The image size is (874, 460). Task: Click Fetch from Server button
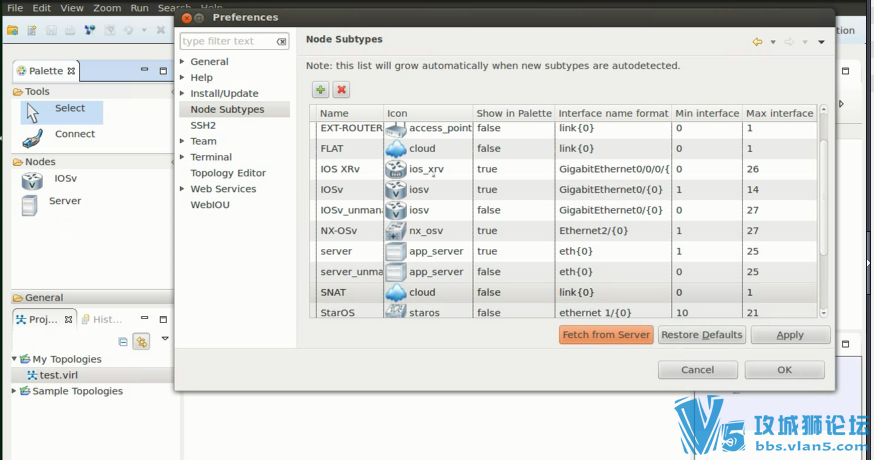606,335
